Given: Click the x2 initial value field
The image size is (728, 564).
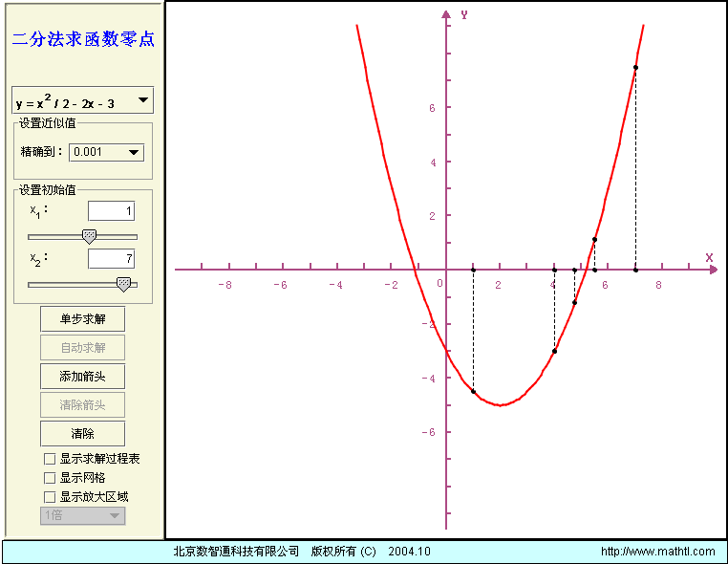Looking at the screenshot, I should pos(112,259).
